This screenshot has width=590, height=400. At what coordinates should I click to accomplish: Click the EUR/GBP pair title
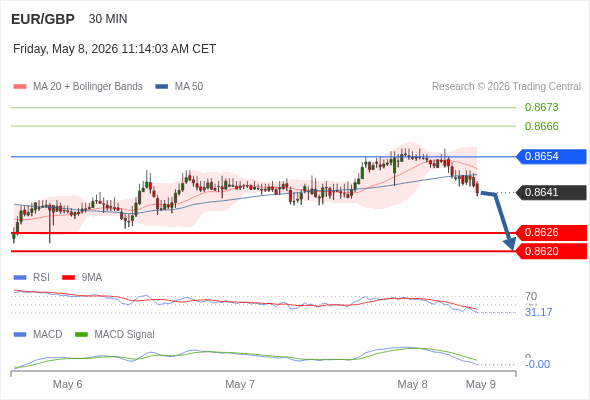point(43,19)
